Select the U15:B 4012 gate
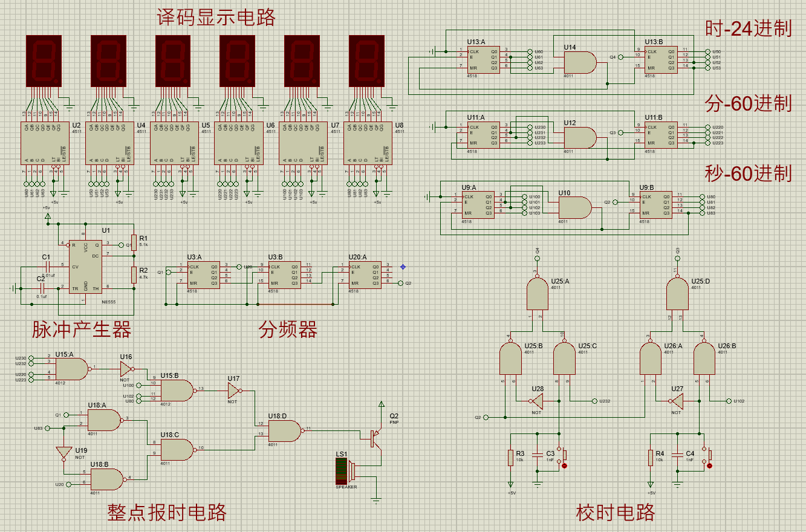 coord(177,390)
